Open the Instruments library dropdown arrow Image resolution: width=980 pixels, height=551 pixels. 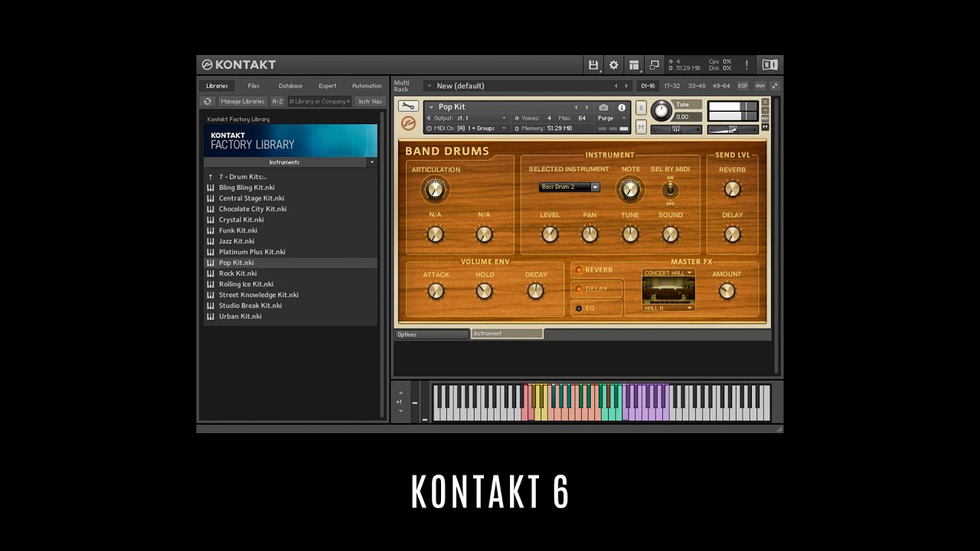pyautogui.click(x=372, y=162)
